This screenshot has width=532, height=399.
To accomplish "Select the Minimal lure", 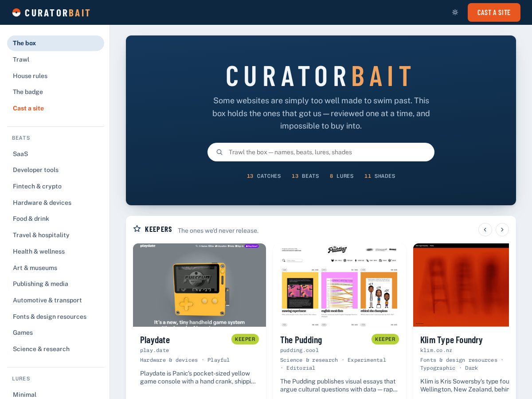I will (x=55, y=395).
